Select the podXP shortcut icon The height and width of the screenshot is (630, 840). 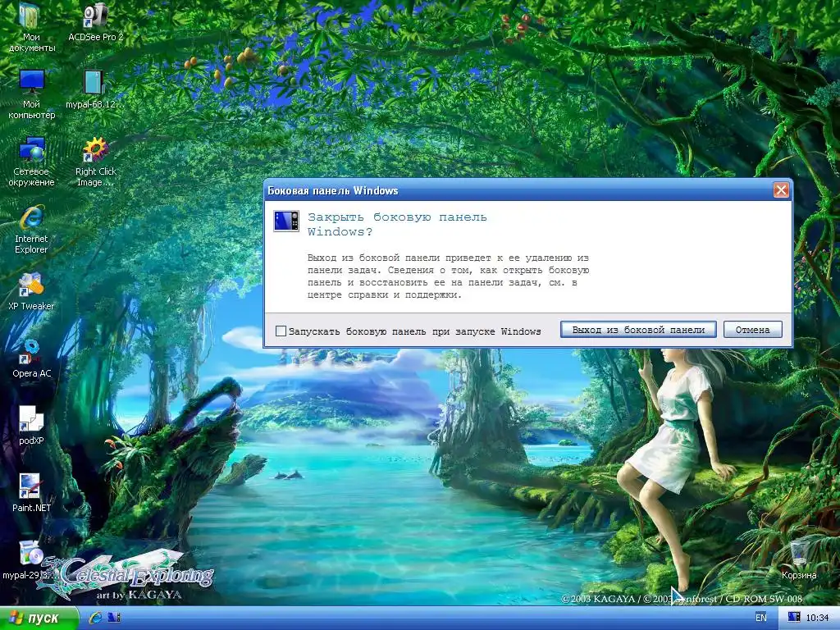31,426
